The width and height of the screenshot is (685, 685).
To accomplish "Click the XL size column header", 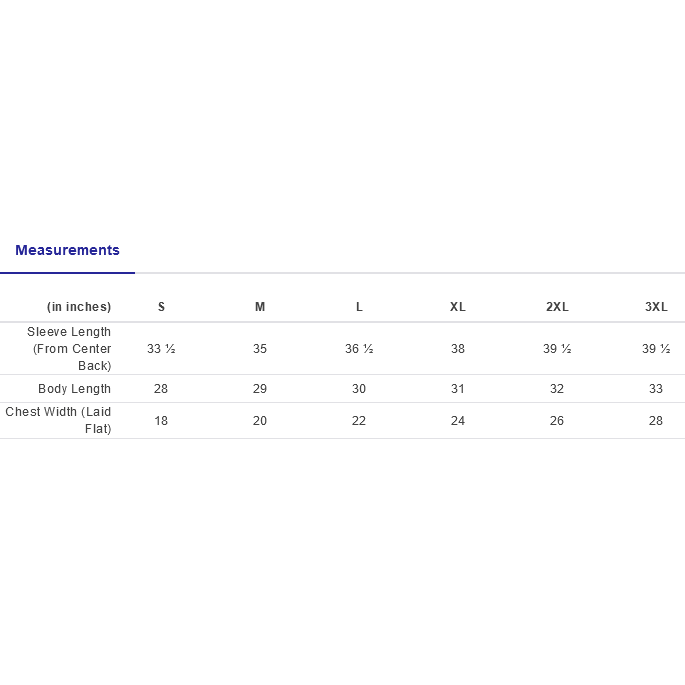I will point(458,307).
